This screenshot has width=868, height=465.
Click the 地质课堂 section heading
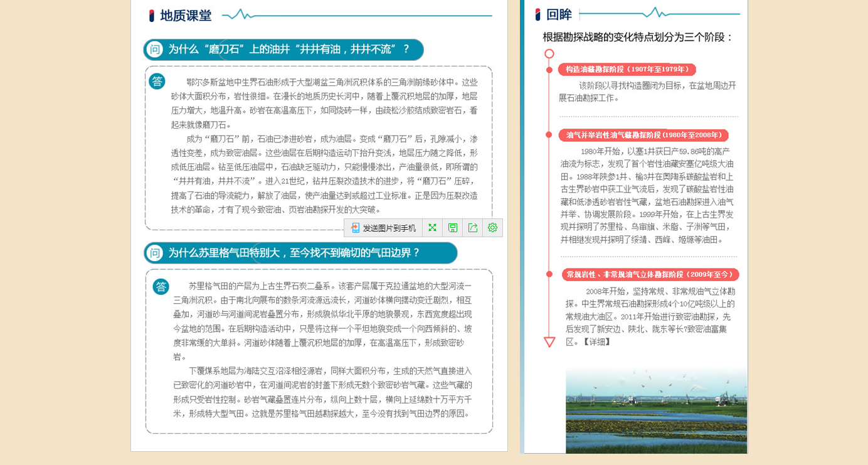click(186, 16)
